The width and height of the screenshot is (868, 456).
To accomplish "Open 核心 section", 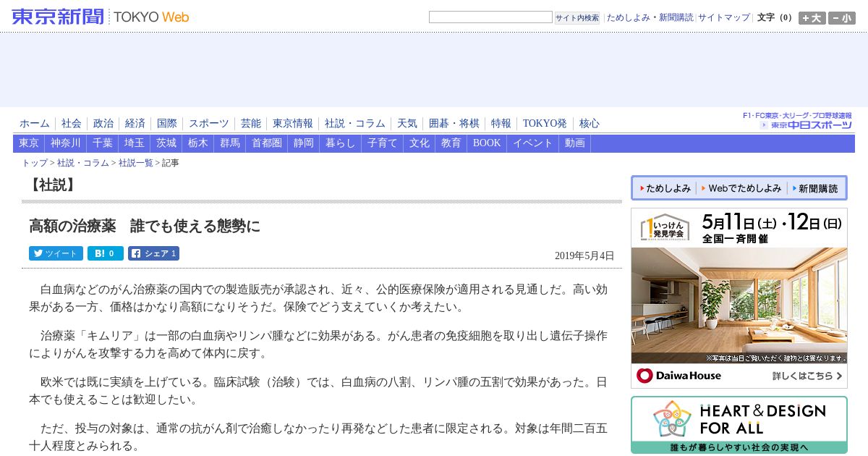I will (590, 124).
